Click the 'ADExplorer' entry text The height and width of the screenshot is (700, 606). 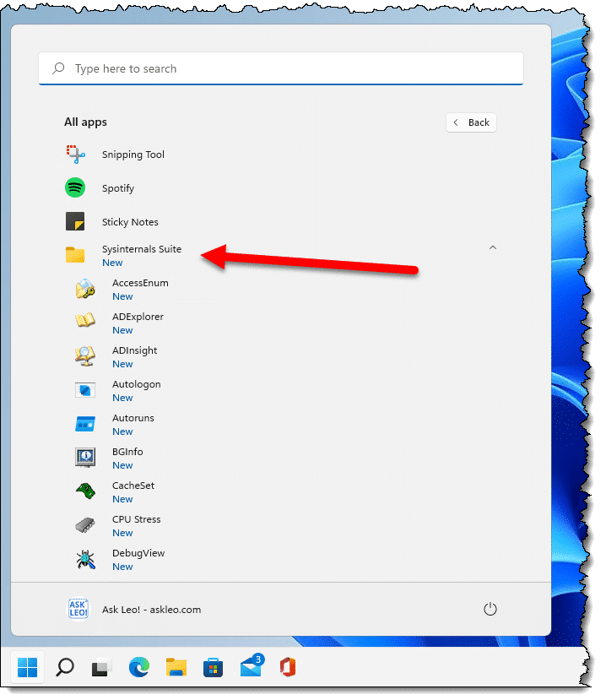(138, 317)
